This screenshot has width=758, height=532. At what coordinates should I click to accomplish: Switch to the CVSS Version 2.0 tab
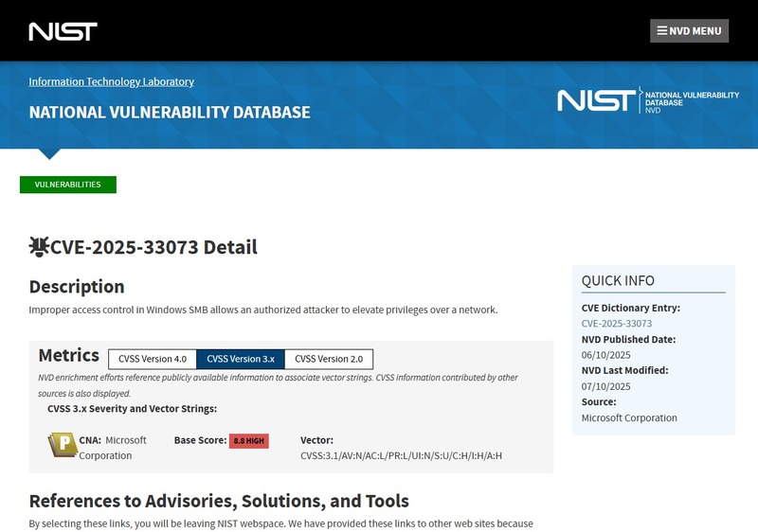[x=329, y=359]
